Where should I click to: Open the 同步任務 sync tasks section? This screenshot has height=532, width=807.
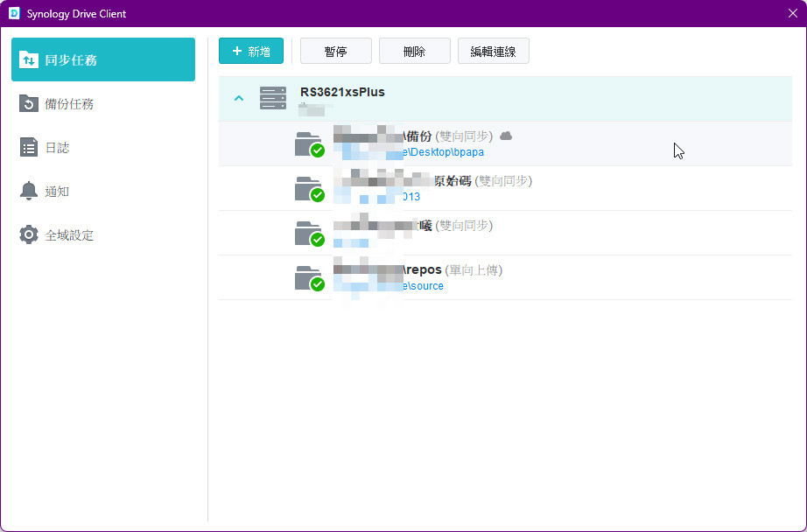103,59
